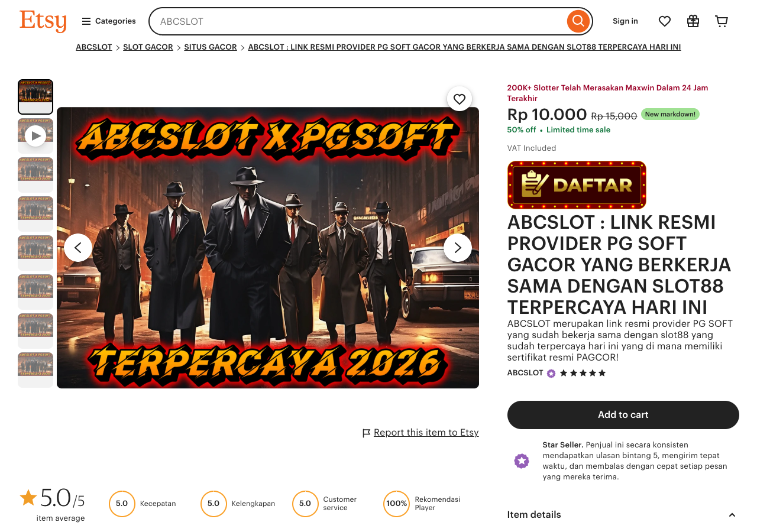Screen dimensions: 757x532
Task: Click the golden DAFTAR banner button
Action: 577,185
